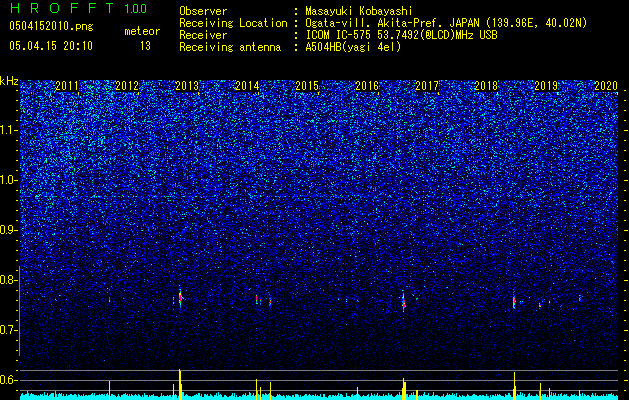This screenshot has height=400, width=629.
Task: Click the version number 1.00
Action: [x=136, y=9]
